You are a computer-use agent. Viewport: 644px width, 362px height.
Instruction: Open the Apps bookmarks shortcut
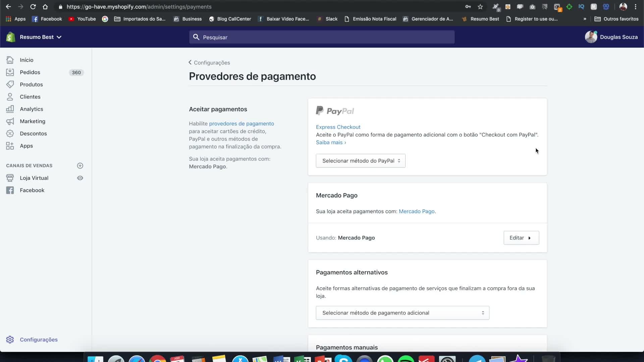tap(15, 19)
